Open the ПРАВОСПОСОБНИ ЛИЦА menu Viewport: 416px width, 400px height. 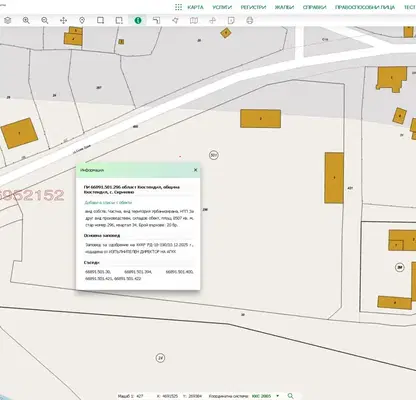[x=365, y=7]
